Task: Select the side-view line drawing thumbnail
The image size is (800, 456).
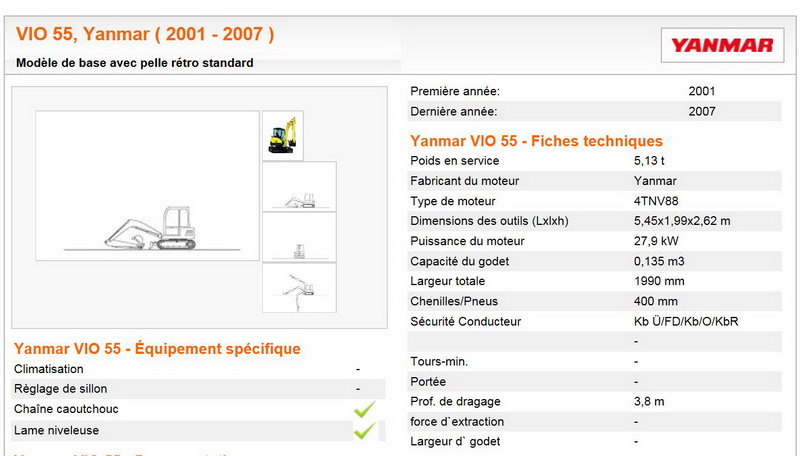Action: tap(298, 187)
